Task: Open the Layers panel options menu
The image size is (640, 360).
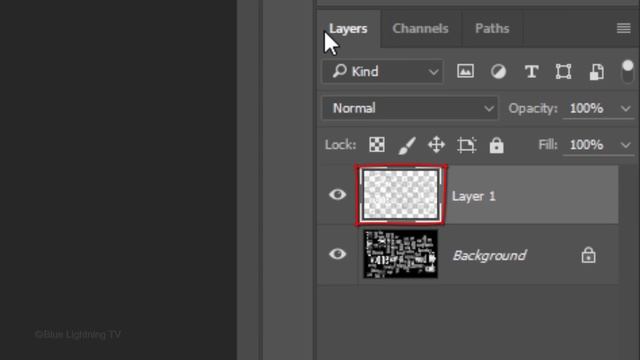Action: [623, 28]
